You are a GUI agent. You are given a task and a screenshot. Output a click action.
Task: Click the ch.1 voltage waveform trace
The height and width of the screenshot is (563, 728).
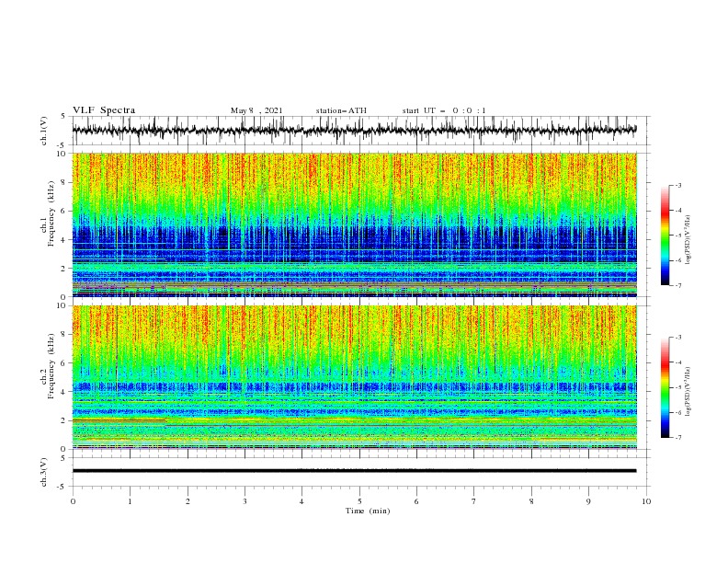click(x=354, y=131)
